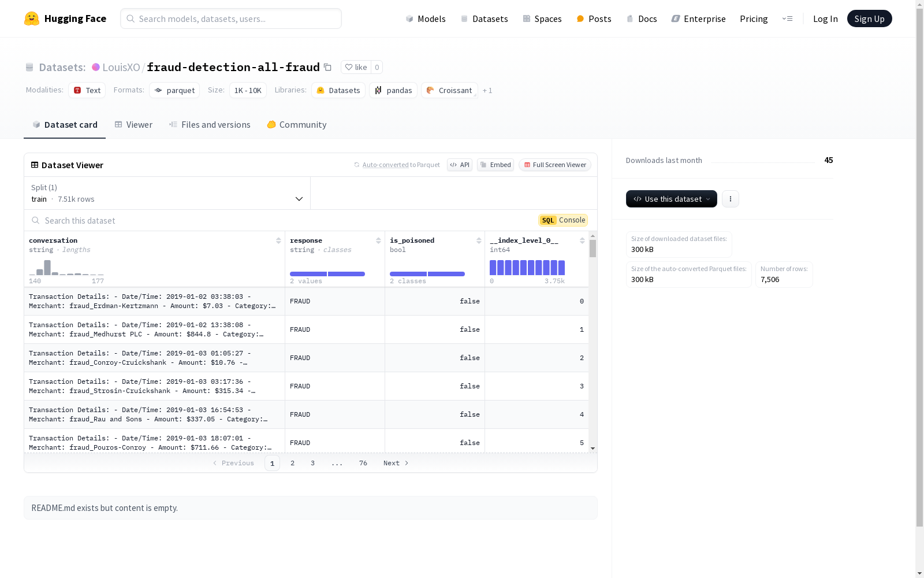Sort by the conversation column
Viewport: 924px width, 578px height.
278,240
